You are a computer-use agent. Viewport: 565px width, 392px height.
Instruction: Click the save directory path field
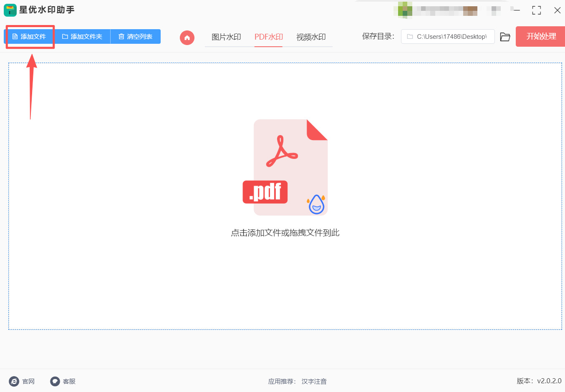click(x=447, y=37)
